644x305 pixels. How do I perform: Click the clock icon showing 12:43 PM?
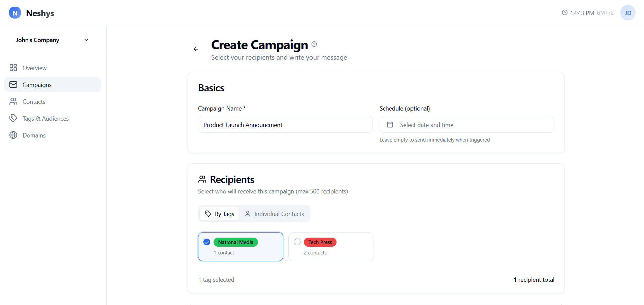pyautogui.click(x=565, y=12)
